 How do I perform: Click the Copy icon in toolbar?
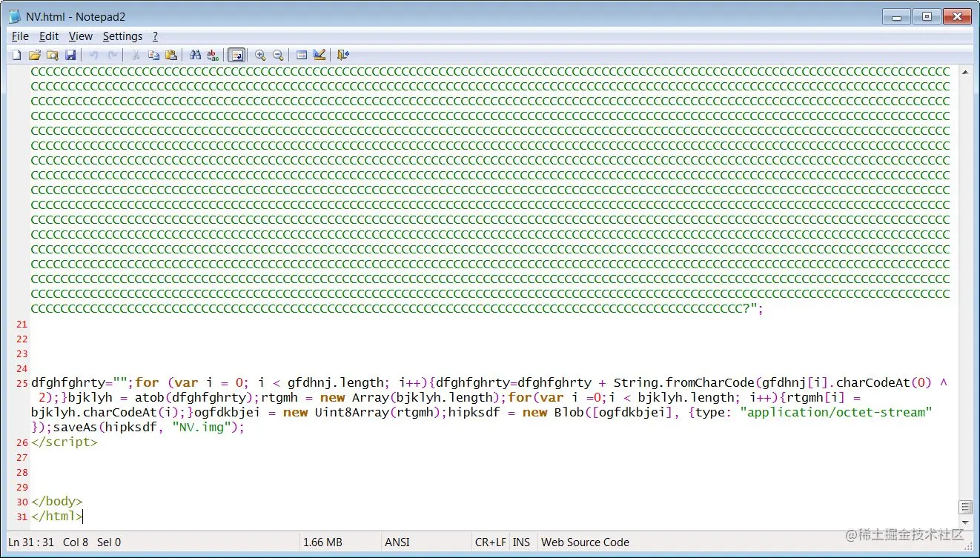click(153, 55)
